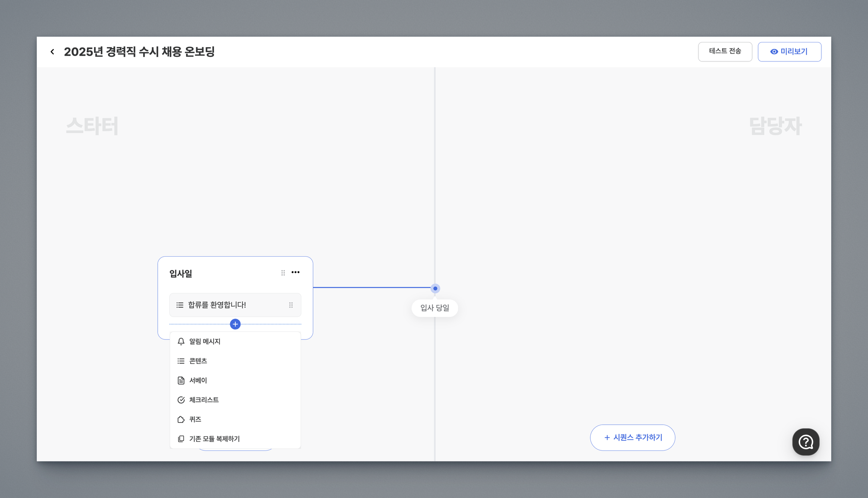Select 서베이 from the module menu
Viewport: 868px width, 498px height.
coord(198,380)
